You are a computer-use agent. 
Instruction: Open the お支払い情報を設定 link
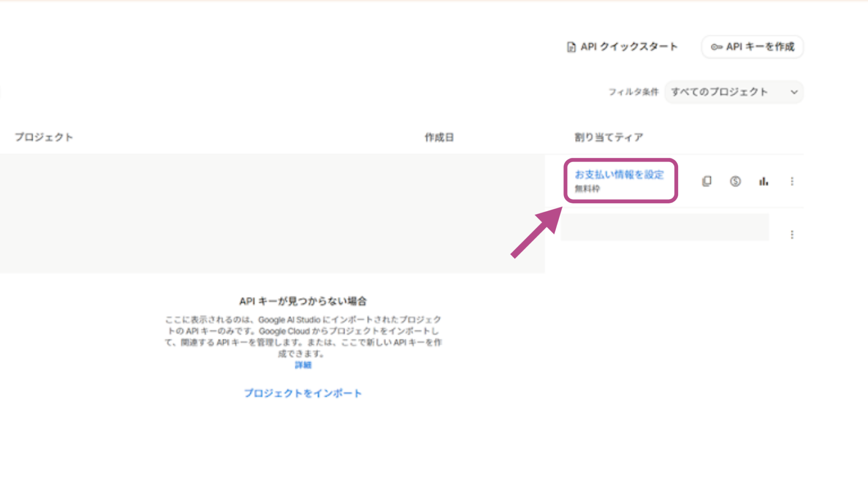(619, 175)
